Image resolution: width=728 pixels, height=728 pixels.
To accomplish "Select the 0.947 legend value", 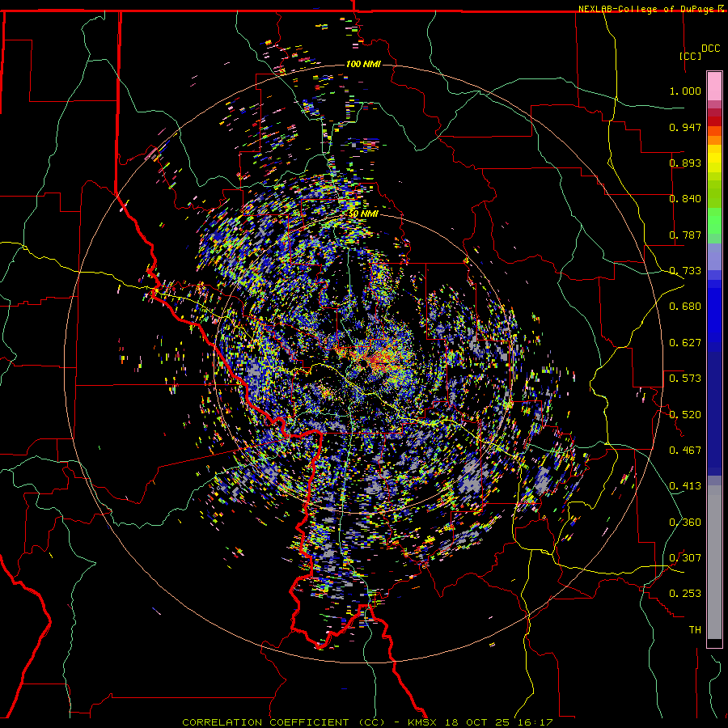I will [685, 127].
